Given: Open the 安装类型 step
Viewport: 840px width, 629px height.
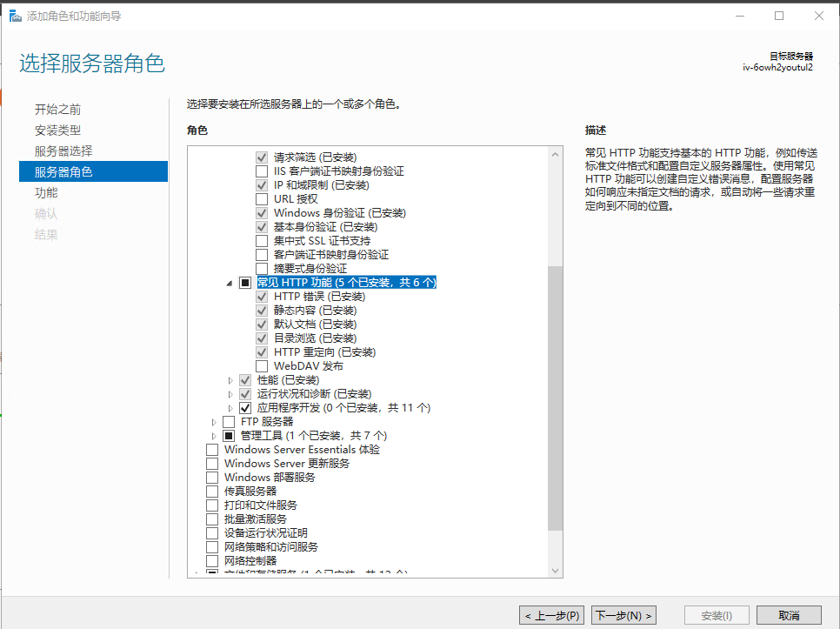Looking at the screenshot, I should (x=58, y=130).
